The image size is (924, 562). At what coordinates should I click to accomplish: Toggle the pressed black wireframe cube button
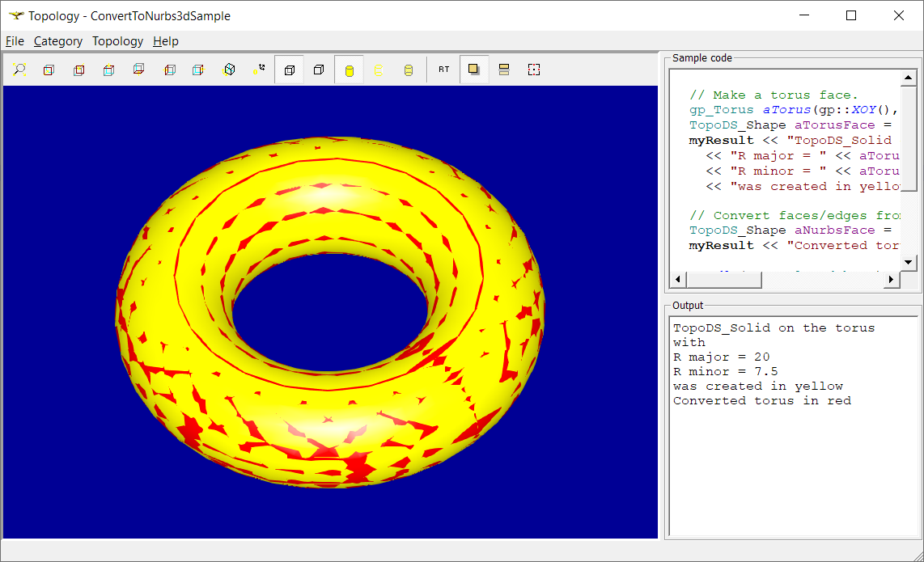click(289, 70)
